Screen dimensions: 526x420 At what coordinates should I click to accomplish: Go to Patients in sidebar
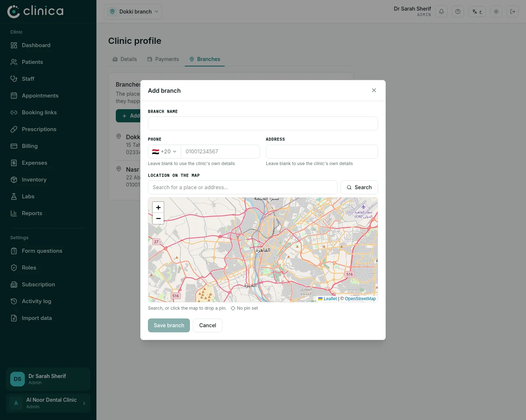pyautogui.click(x=48, y=62)
